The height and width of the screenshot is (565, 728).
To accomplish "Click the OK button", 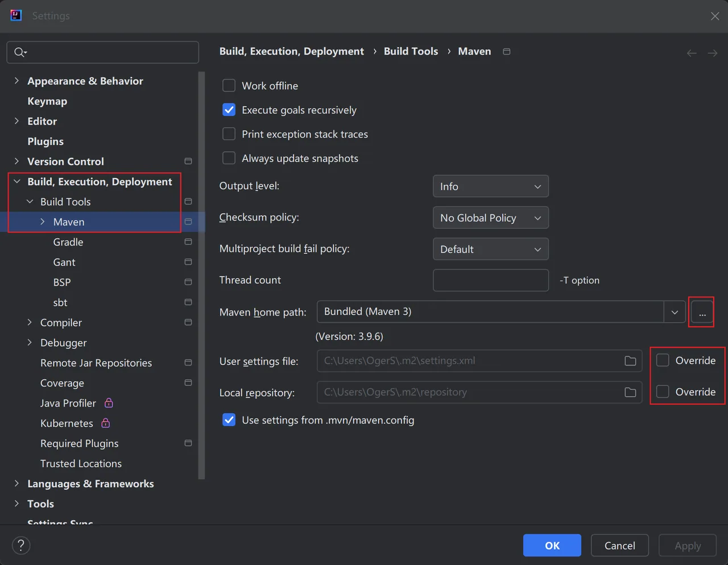I will point(552,546).
